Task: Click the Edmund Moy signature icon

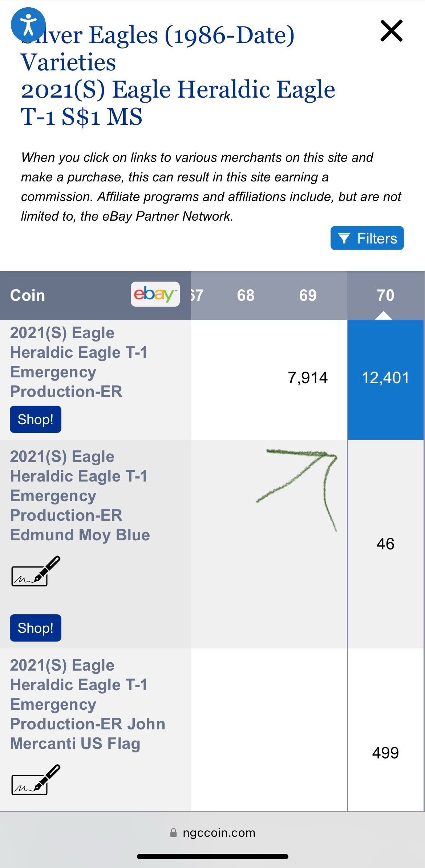Action: (36, 572)
